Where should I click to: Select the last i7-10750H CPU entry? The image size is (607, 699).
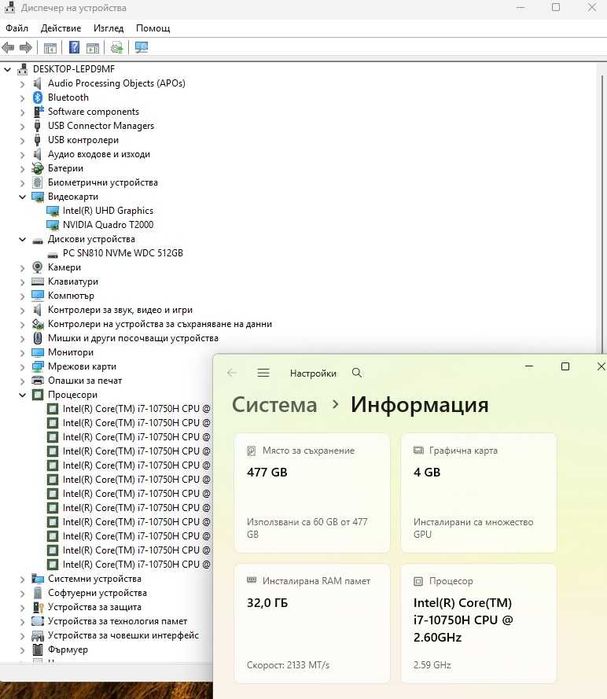tap(136, 564)
